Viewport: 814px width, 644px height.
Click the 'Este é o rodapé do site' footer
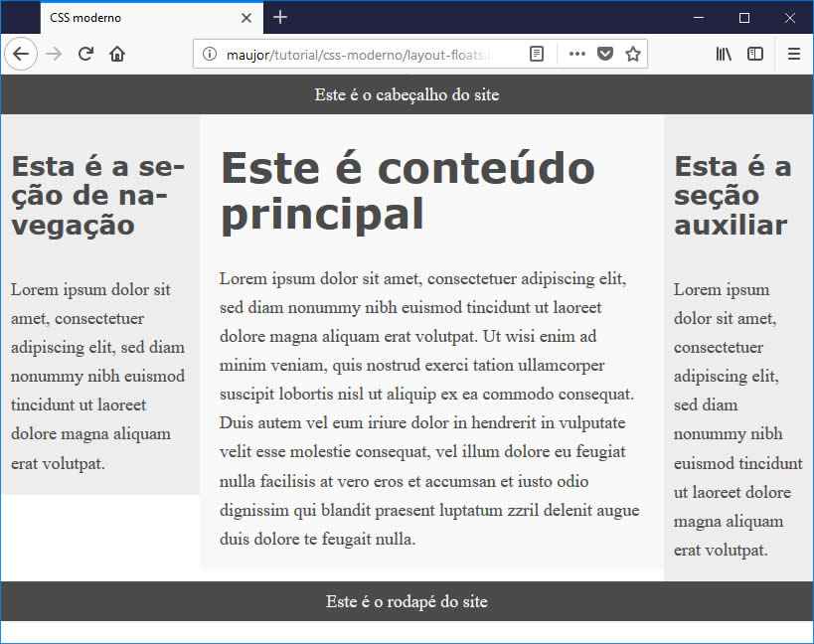point(407,601)
